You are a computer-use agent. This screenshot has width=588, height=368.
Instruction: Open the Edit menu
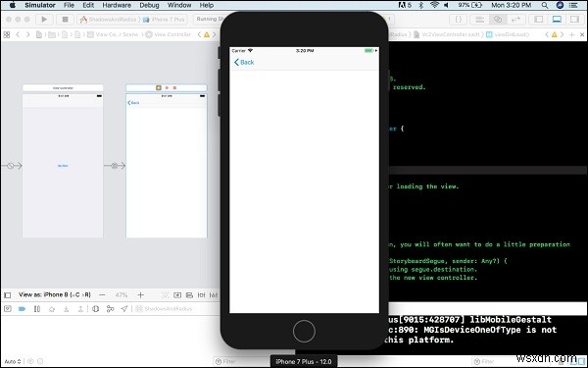click(88, 5)
